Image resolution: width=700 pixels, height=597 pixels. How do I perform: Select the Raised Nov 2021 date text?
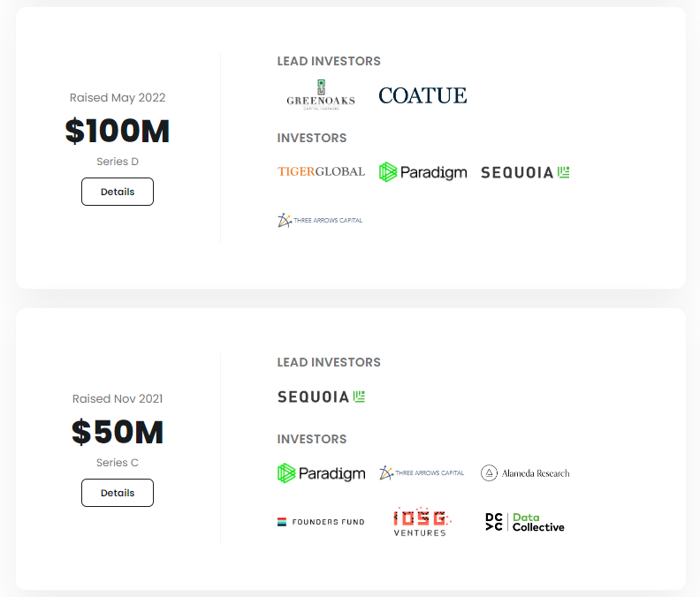pos(118,399)
